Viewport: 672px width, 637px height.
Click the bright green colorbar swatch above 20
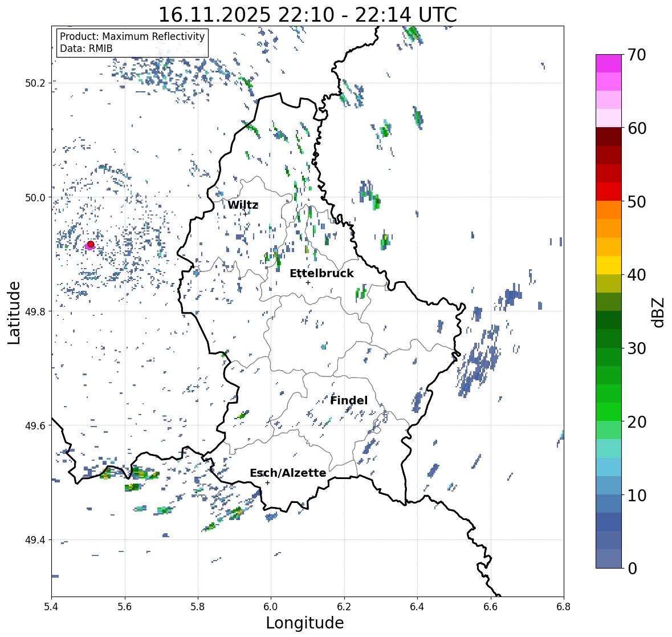(x=609, y=412)
